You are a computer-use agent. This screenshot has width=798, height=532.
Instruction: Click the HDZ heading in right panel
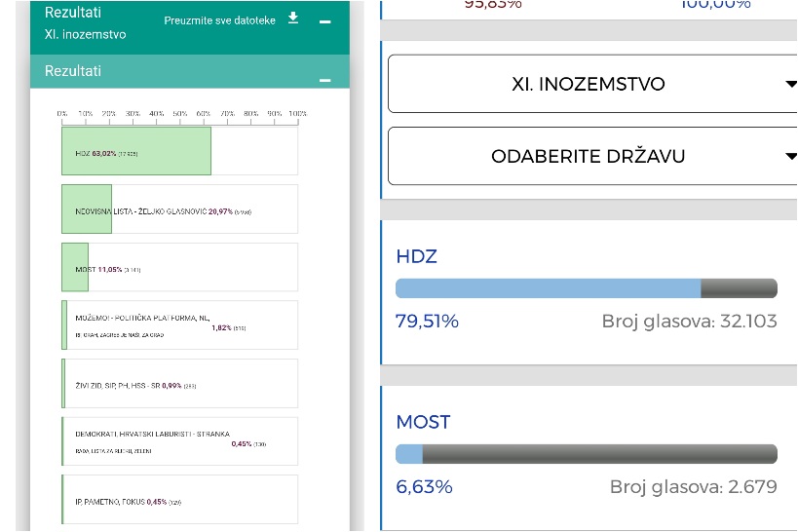(416, 256)
